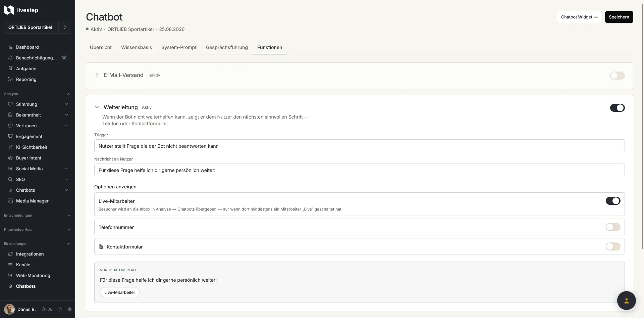
Task: Switch to the Übersicht tab
Action: coord(101,47)
